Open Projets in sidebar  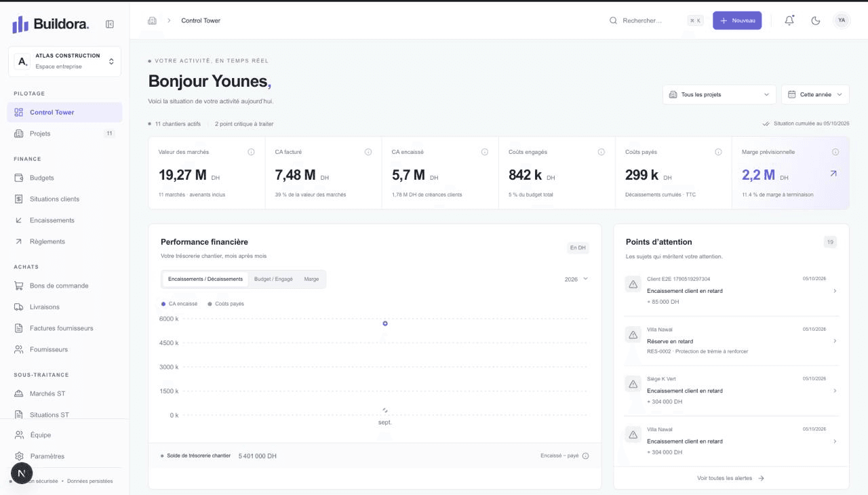(x=64, y=134)
